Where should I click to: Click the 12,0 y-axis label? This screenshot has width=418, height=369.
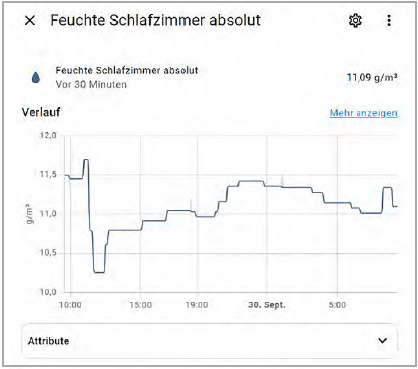pos(48,136)
